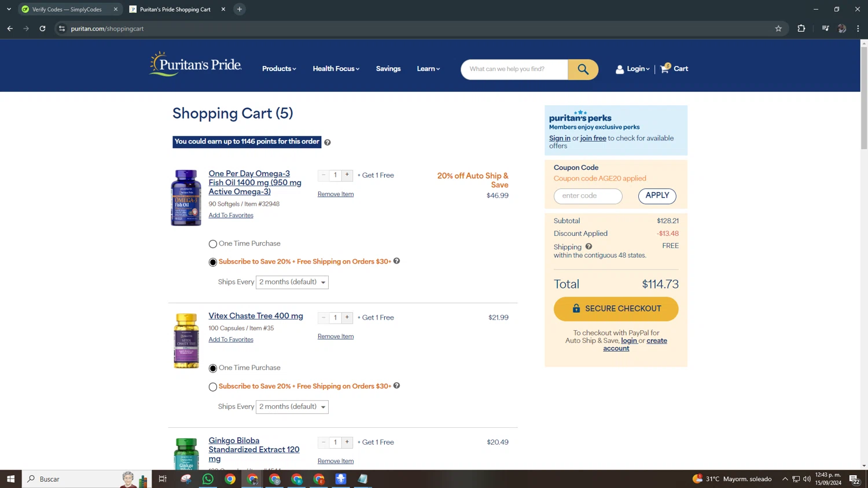
Task: Open Chrome media controls icon
Action: pyautogui.click(x=825, y=28)
